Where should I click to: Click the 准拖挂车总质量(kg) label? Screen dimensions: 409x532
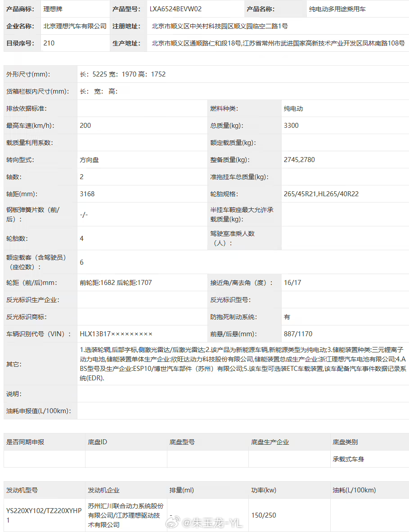[239, 177]
